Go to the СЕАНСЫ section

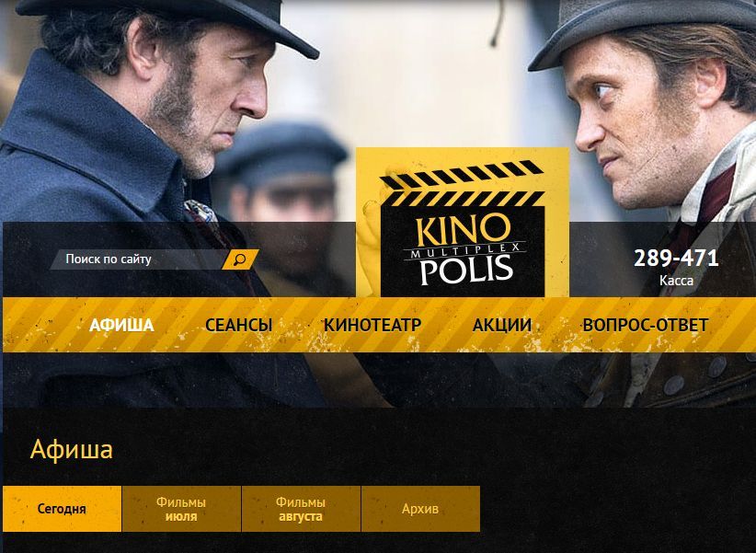coord(238,325)
